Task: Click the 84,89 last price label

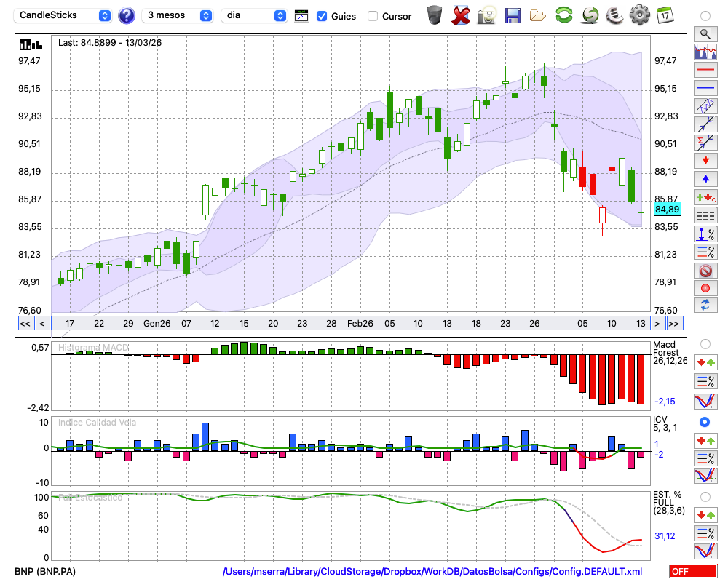Action: pos(667,210)
